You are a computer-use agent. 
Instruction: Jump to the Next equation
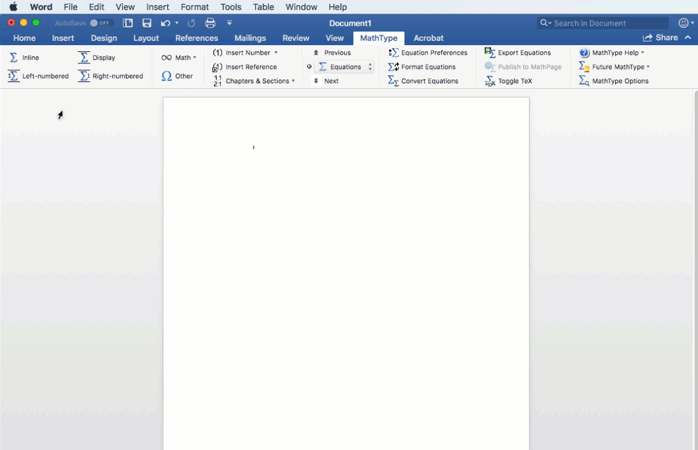point(326,81)
